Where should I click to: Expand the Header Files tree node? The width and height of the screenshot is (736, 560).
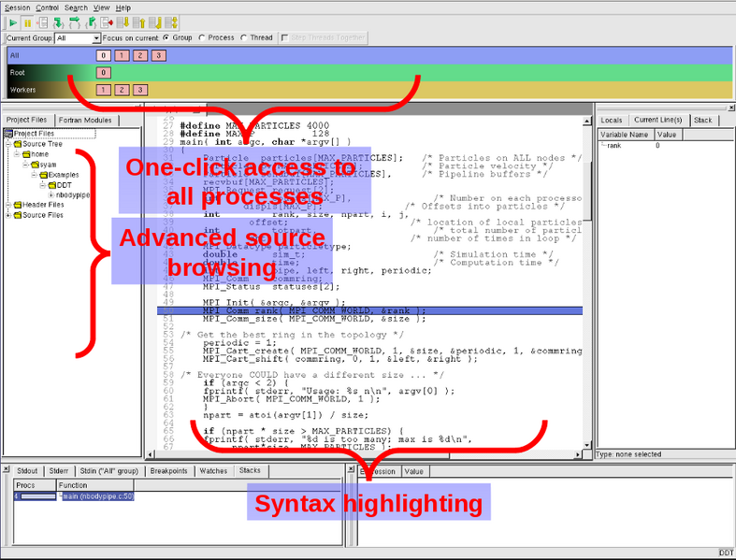click(x=8, y=205)
